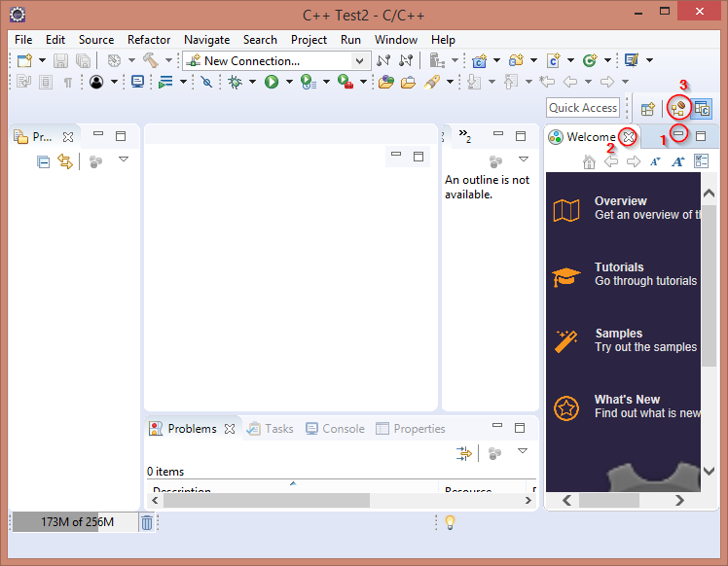
Task: Click the Samples link on Welcome page
Action: pyautogui.click(x=618, y=334)
